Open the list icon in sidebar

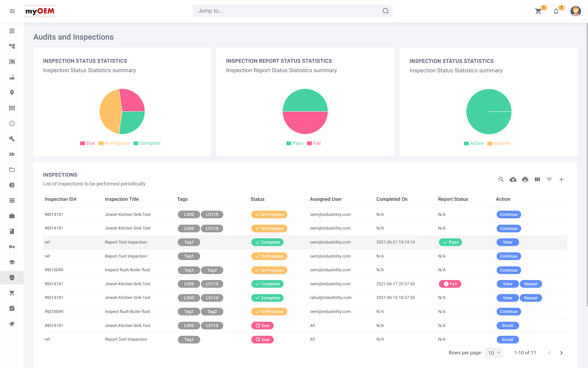point(12,200)
